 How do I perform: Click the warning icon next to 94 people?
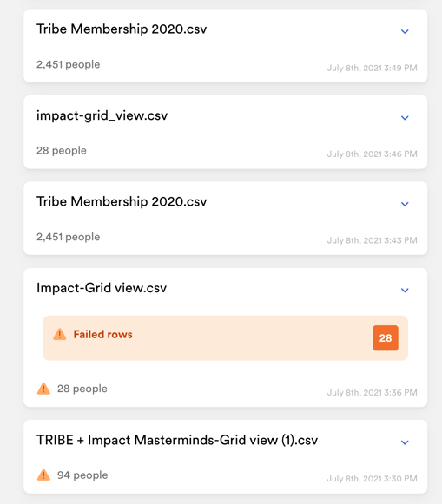(x=43, y=475)
